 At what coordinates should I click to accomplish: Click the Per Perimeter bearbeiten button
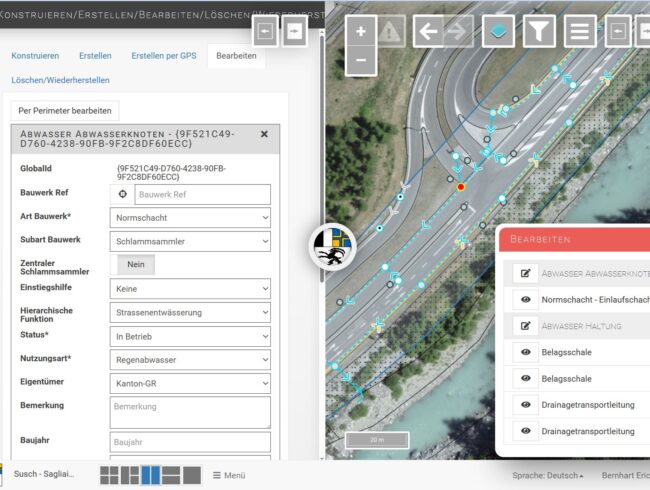pyautogui.click(x=66, y=110)
